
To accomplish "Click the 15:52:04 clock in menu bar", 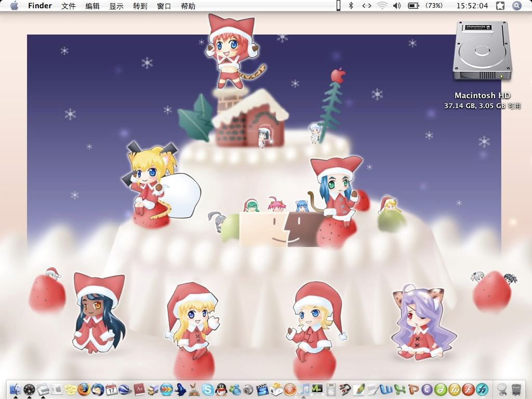I will point(472,6).
